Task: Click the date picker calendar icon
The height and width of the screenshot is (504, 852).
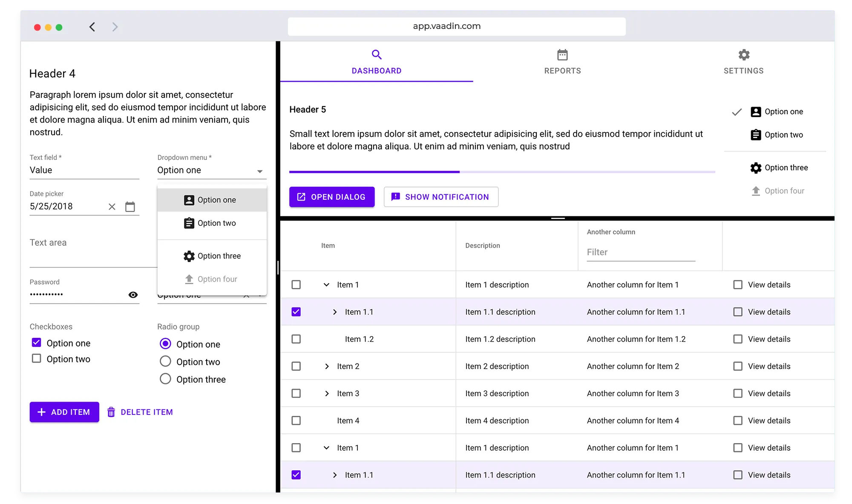Action: pyautogui.click(x=130, y=206)
